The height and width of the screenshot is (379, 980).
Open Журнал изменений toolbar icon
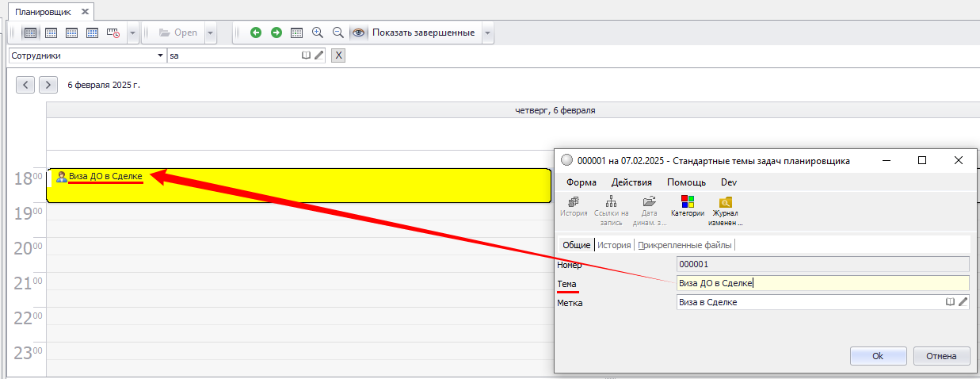coord(726,206)
